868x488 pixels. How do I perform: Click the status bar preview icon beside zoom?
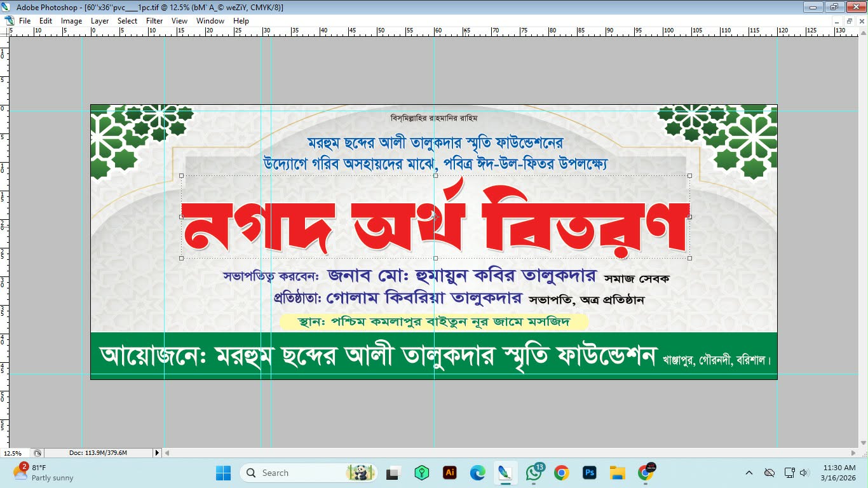coord(37,453)
